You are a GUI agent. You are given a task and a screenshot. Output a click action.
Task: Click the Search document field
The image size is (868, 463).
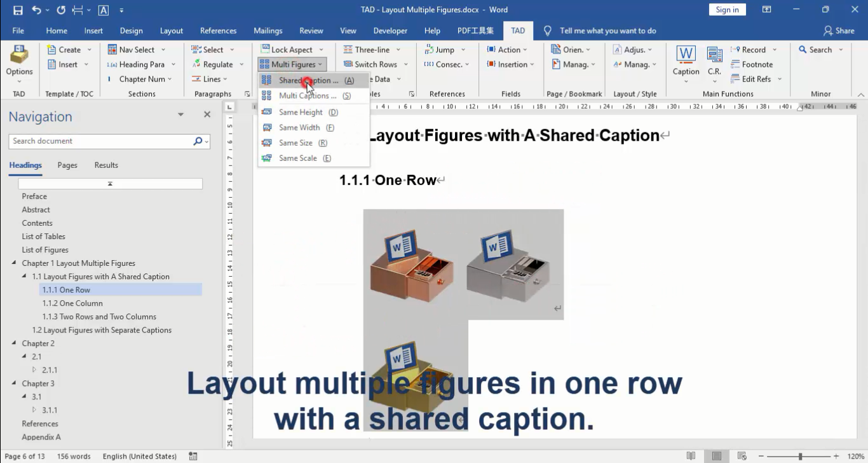(102, 141)
